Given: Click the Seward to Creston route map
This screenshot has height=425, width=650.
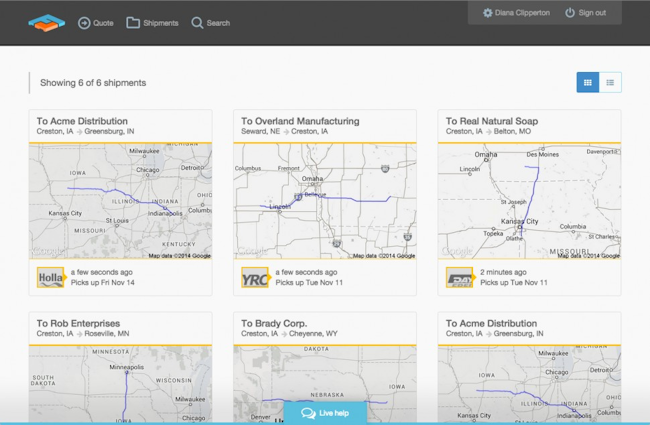Looking at the screenshot, I should (x=325, y=201).
